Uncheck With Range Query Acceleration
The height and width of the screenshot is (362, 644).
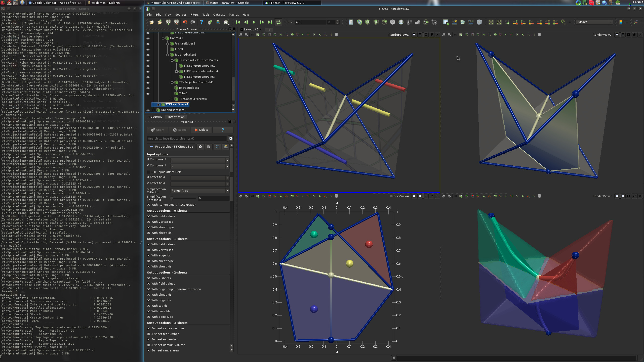149,205
